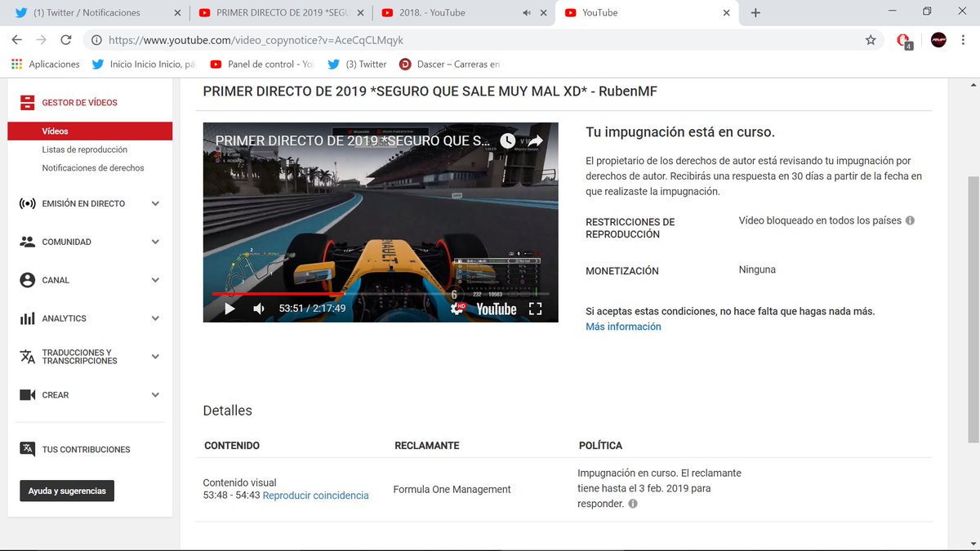Click the address bar URL field

[x=482, y=39]
